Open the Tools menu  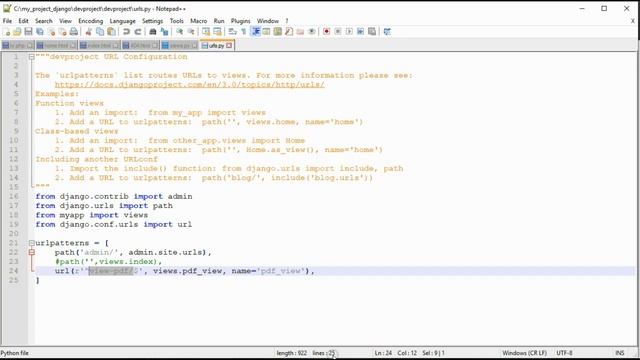(x=176, y=21)
